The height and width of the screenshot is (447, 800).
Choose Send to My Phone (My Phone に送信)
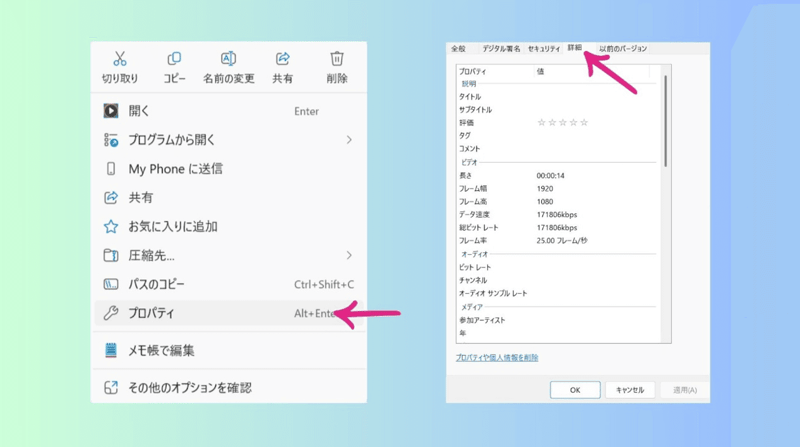175,169
